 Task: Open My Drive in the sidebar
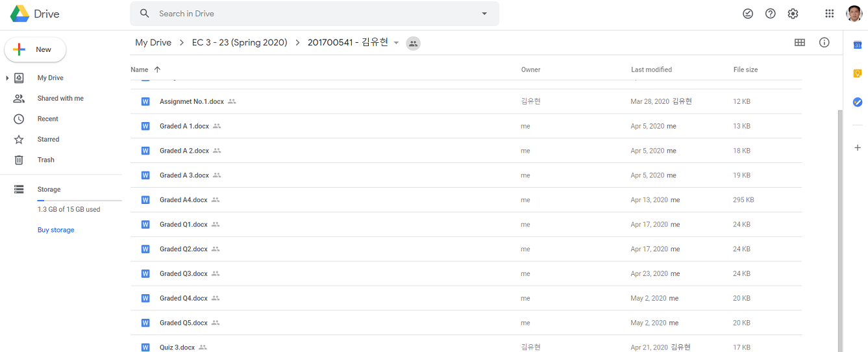[x=50, y=78]
